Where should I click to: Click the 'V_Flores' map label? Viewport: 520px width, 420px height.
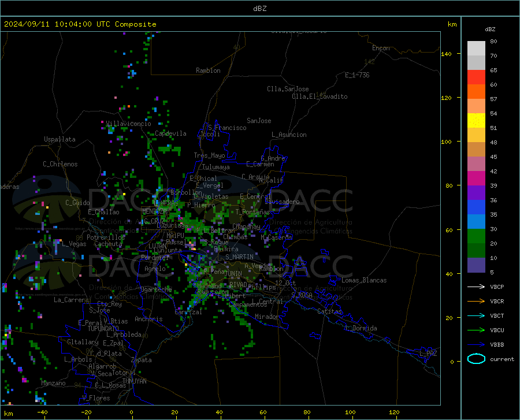tap(96, 398)
